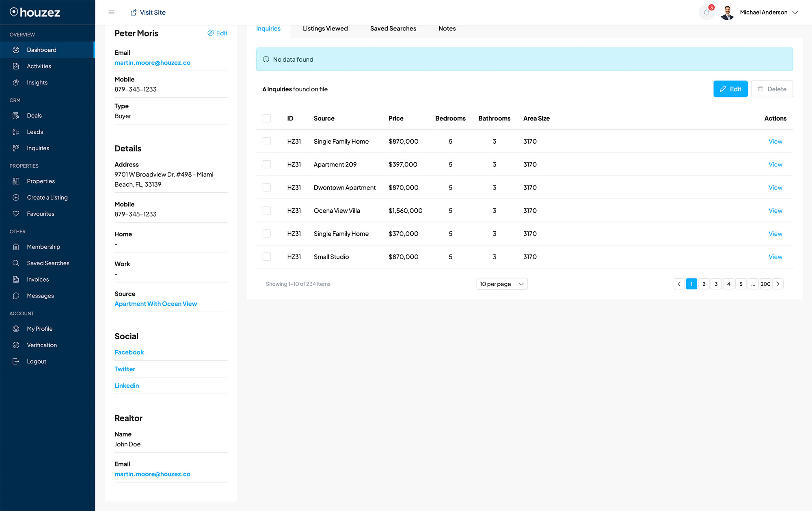
Task: Switch to the Listings Viewed tab
Action: (x=325, y=28)
